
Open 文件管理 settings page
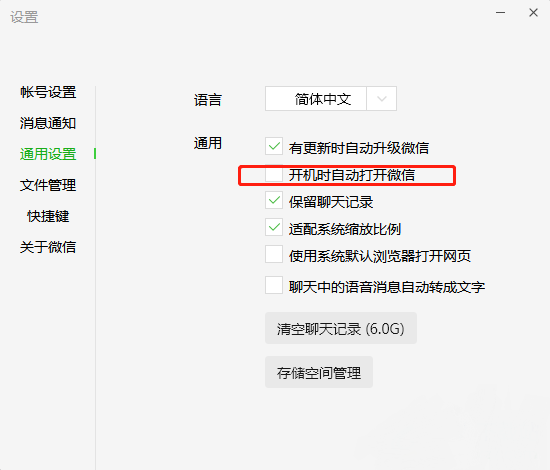coord(48,185)
